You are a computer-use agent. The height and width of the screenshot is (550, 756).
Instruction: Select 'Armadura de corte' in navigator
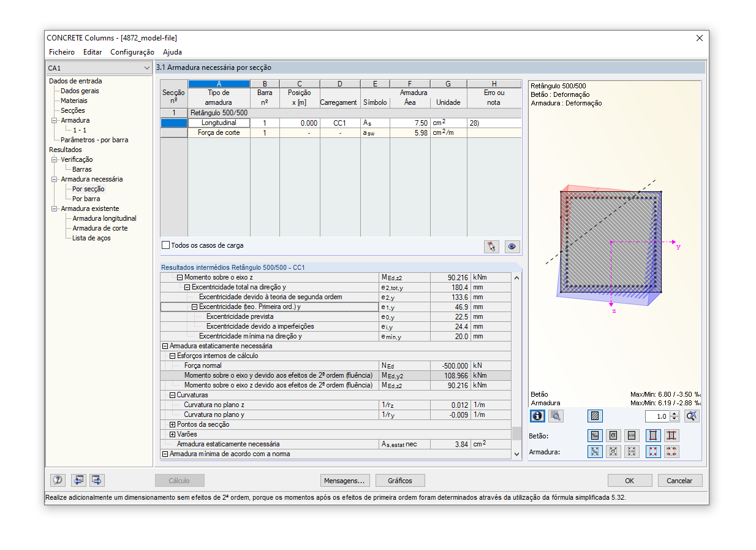point(100,228)
